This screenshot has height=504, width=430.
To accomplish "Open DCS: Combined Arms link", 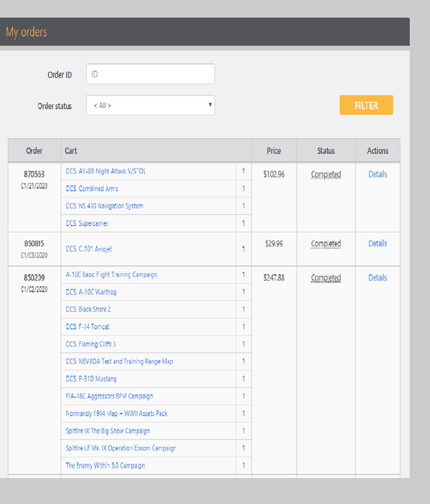I will 92,188.
